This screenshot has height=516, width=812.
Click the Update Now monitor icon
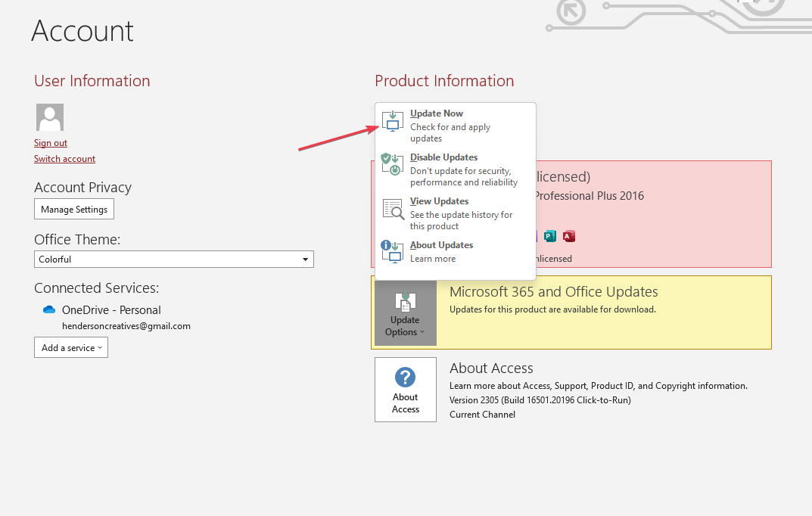coord(393,121)
